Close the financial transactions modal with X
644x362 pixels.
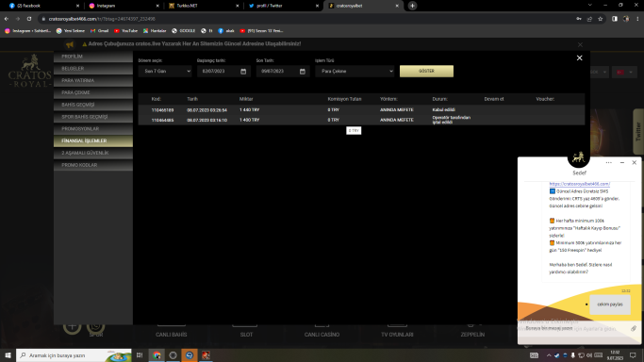(579, 58)
